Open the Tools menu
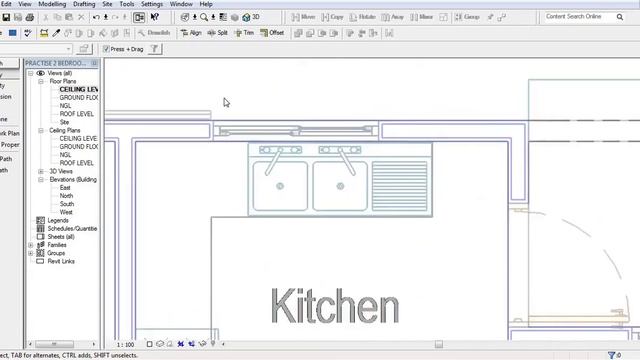Image resolution: width=640 pixels, height=360 pixels. [127, 4]
